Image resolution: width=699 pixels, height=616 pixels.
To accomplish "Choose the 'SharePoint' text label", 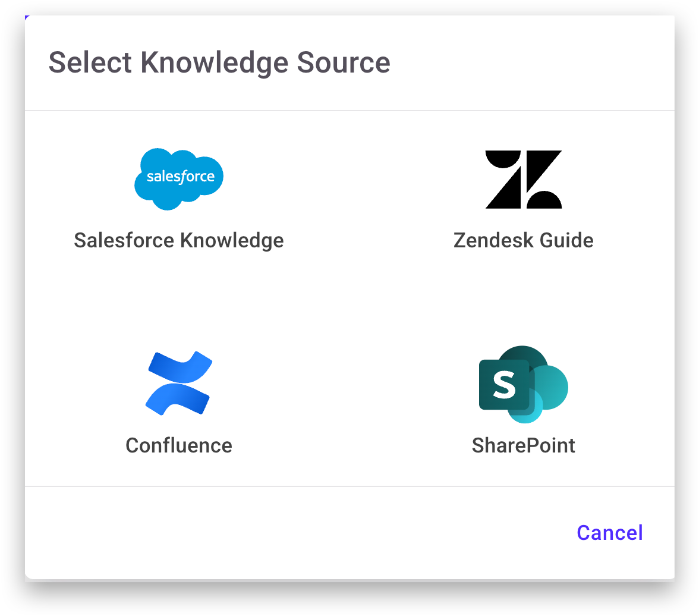I will coord(523,445).
